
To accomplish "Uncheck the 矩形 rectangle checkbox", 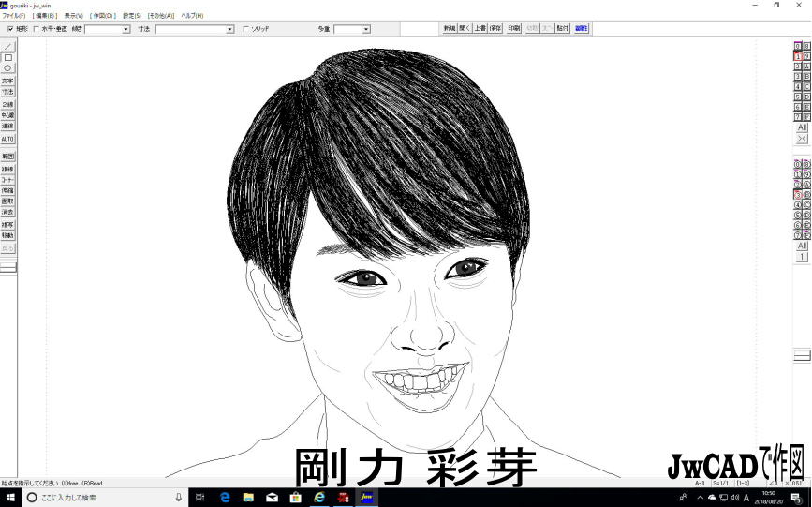I will coord(10,29).
